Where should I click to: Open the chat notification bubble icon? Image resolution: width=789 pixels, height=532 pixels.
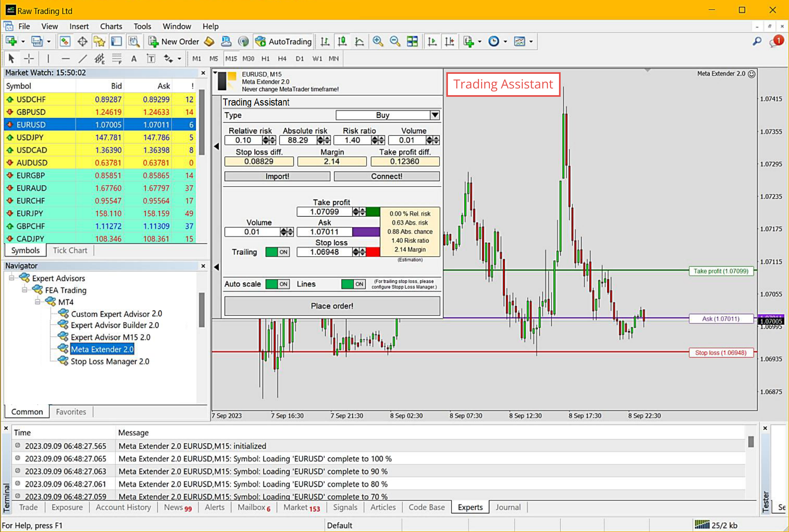pyautogui.click(x=776, y=41)
